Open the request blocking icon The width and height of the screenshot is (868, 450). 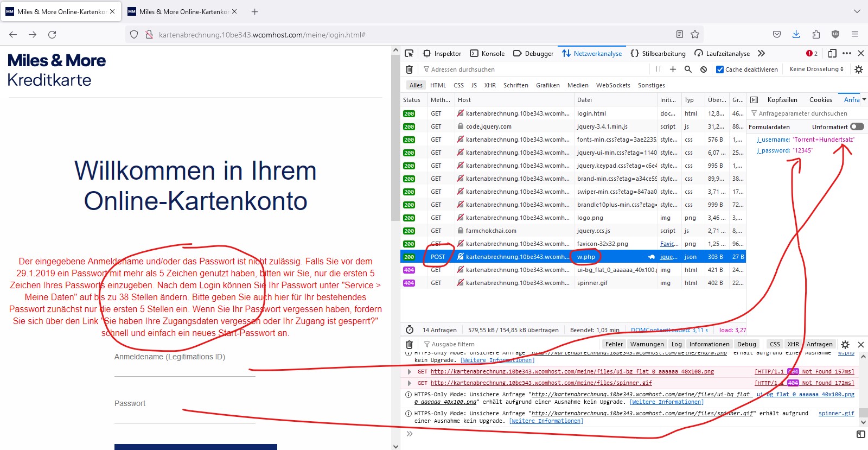704,69
